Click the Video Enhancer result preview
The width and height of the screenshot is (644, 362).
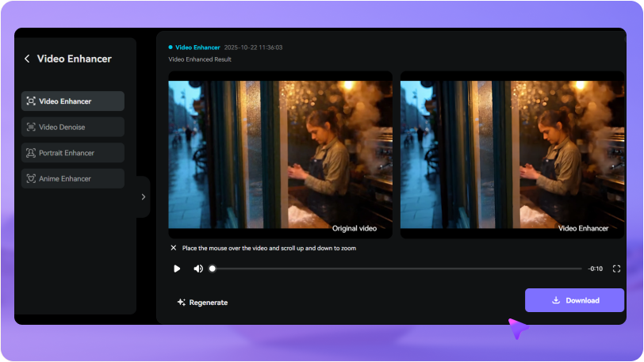click(512, 154)
